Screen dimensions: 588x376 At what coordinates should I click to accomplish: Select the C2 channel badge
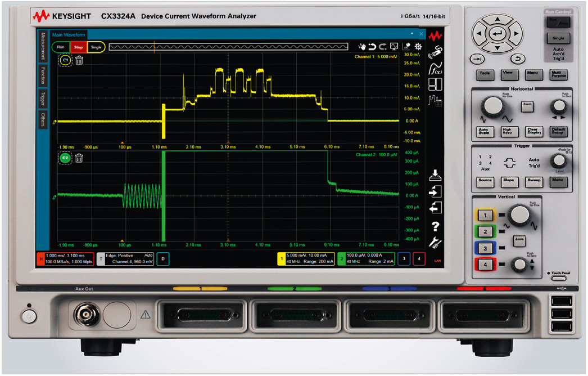(65, 158)
